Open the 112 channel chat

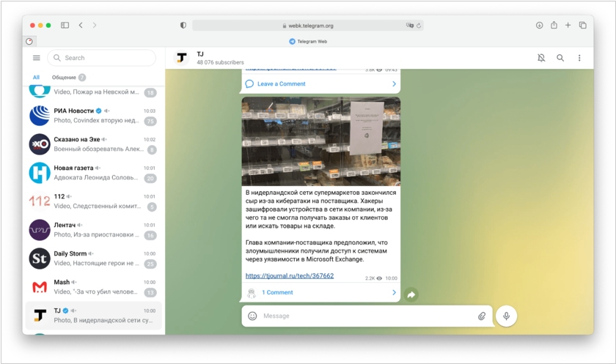[94, 201]
